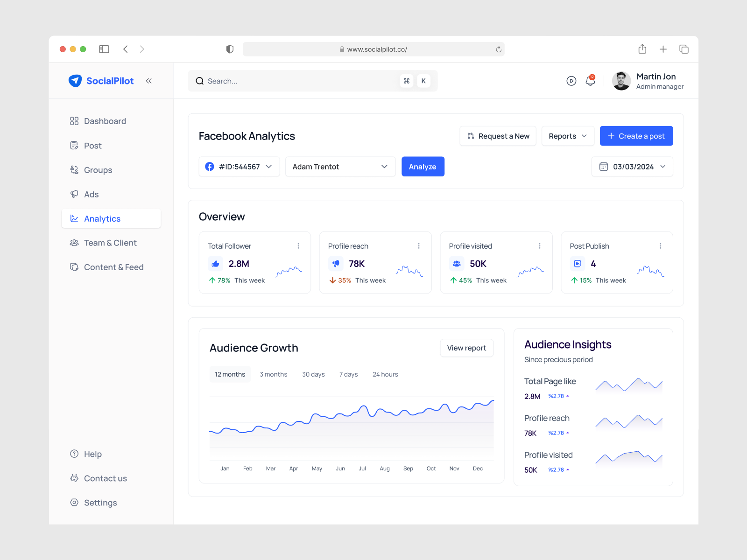Open the Dashboard section in sidebar
Screen dimensions: 747x560
(105, 121)
